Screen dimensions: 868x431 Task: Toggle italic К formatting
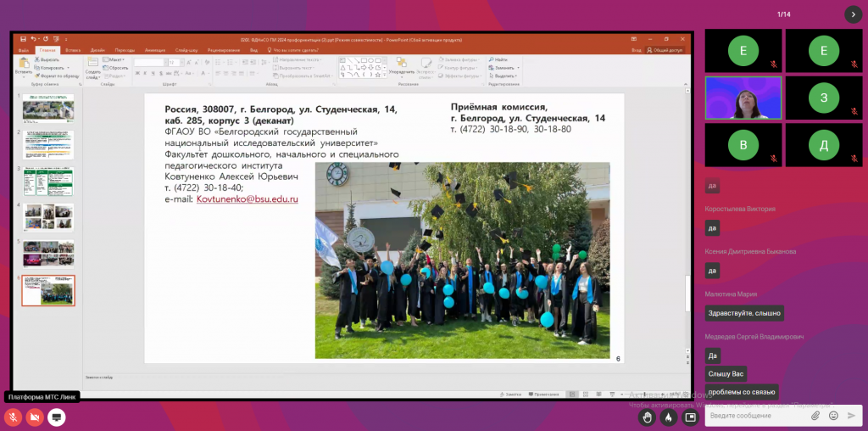(145, 73)
